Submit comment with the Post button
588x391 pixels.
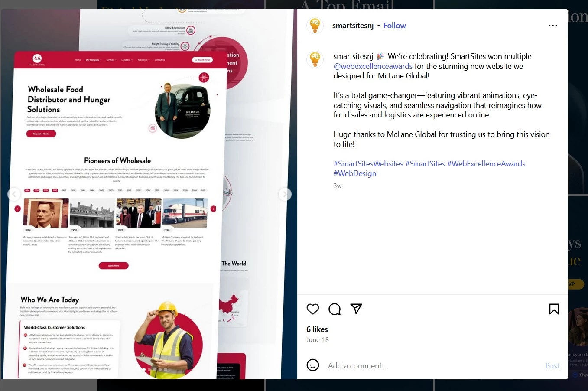click(552, 366)
